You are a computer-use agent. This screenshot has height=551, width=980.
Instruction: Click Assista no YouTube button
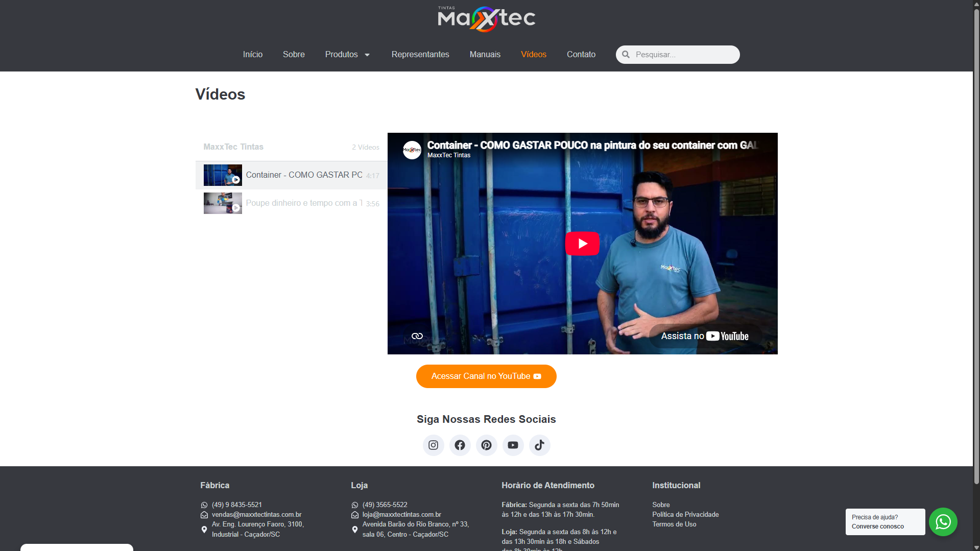point(705,336)
